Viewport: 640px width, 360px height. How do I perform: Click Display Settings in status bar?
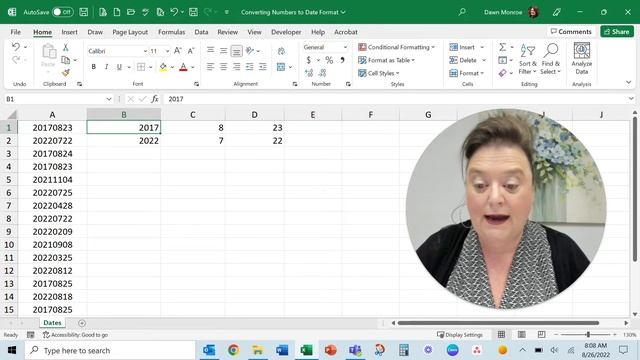(x=460, y=335)
